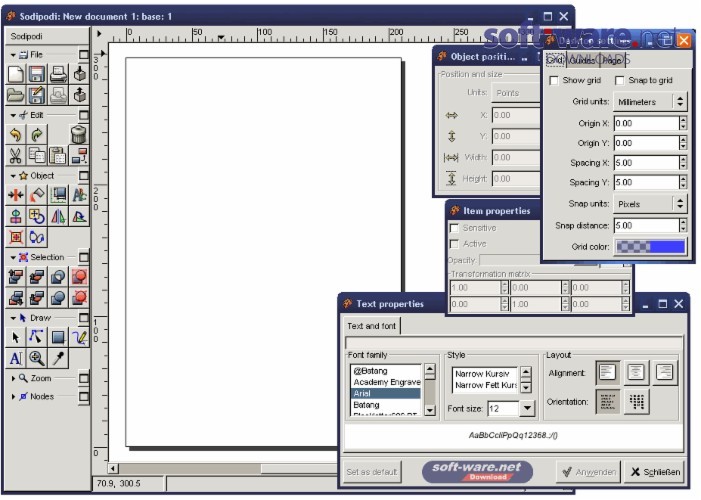The height and width of the screenshot is (500, 701).
Task: Switch to the Grid tab
Action: point(555,60)
